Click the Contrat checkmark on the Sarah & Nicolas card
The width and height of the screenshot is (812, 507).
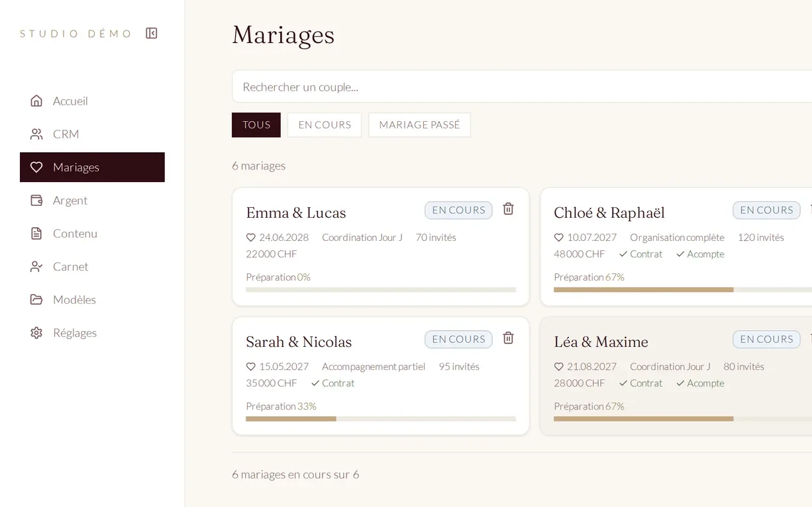coord(315,383)
